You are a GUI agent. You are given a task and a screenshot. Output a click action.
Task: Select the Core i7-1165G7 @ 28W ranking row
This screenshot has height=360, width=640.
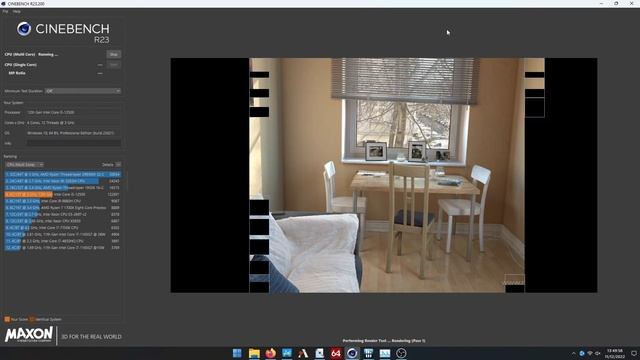[x=62, y=234]
